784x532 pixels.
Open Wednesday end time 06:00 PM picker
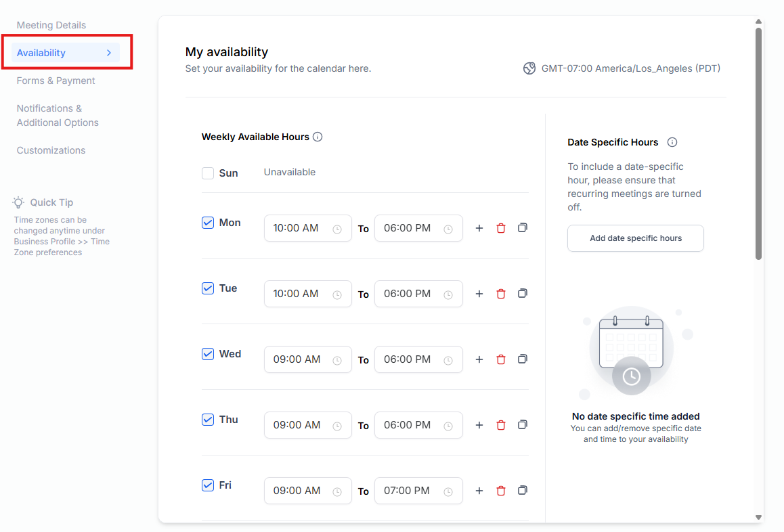pos(418,359)
